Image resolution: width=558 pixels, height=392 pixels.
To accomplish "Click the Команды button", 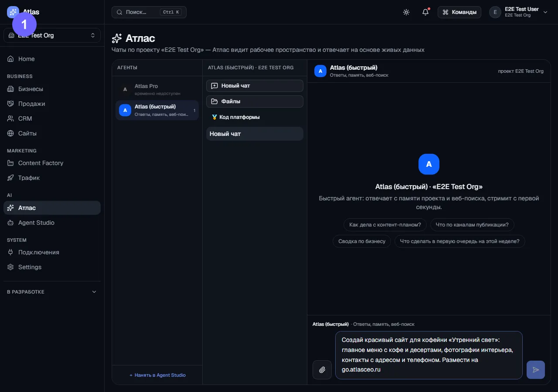I will (x=459, y=12).
